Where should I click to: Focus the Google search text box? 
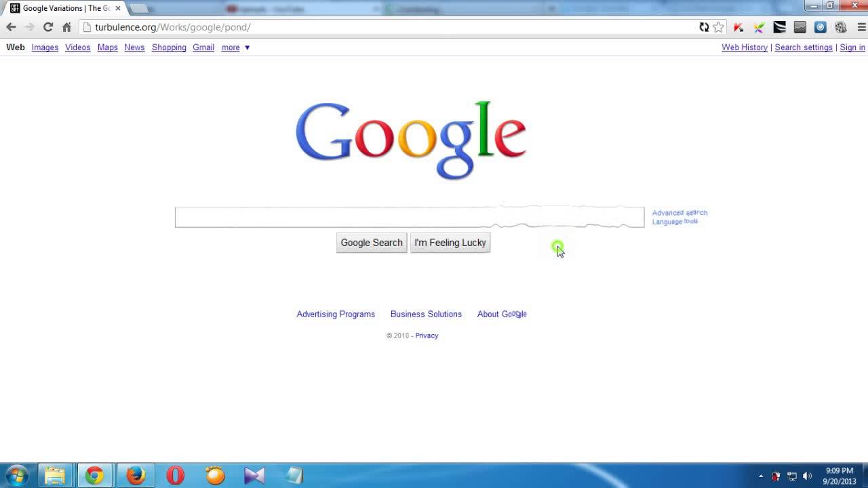pyautogui.click(x=410, y=218)
